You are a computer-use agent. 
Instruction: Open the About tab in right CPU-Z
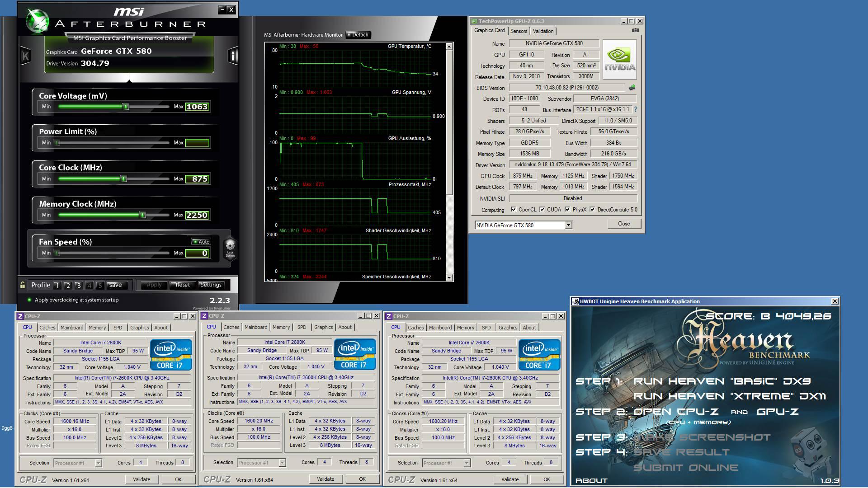point(529,328)
